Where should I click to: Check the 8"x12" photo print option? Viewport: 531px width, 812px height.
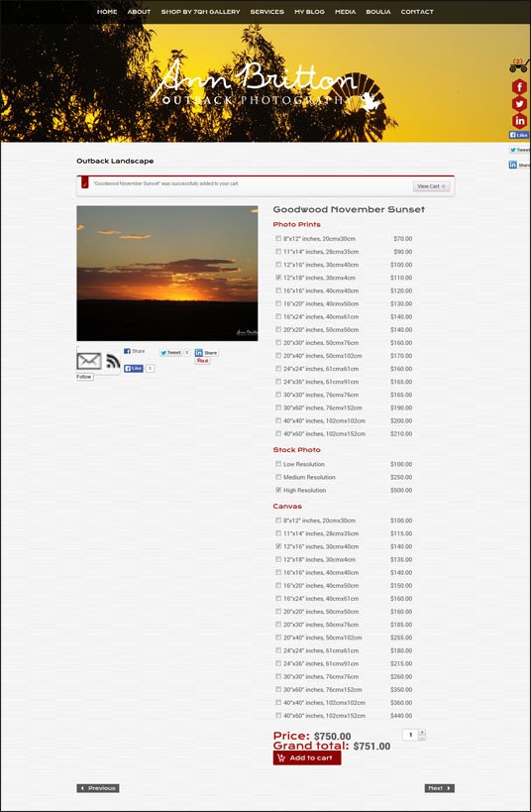tap(278, 239)
